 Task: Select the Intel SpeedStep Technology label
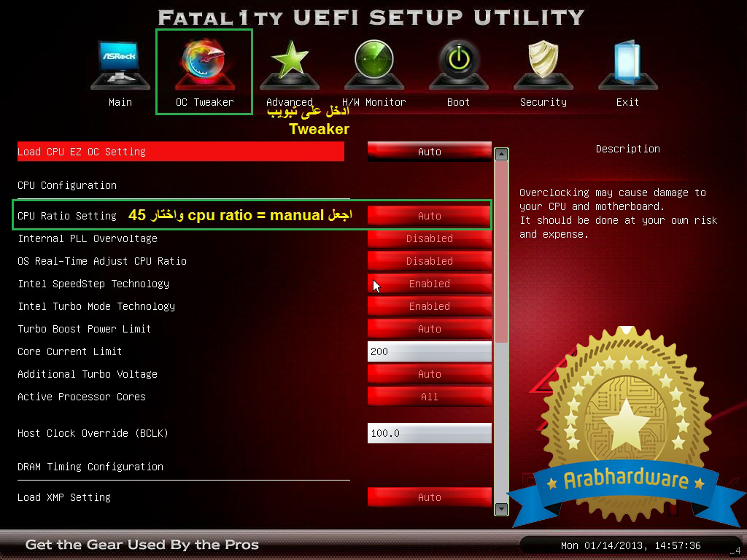click(93, 284)
